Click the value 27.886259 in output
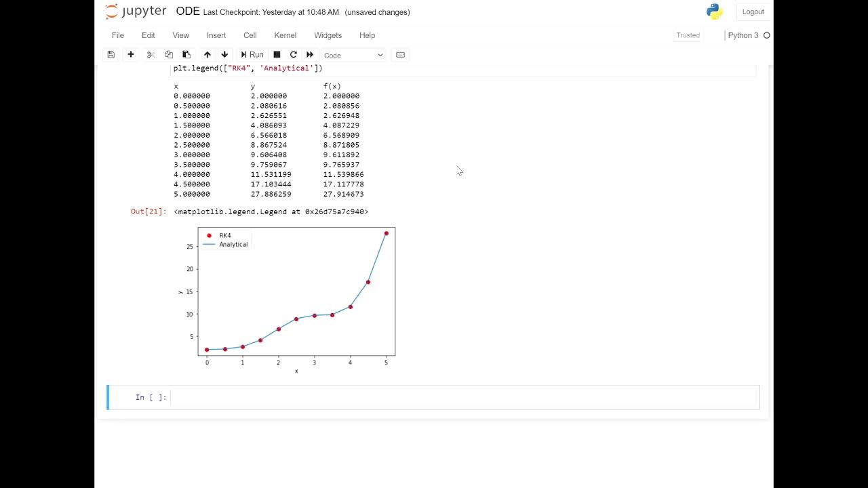 point(271,194)
